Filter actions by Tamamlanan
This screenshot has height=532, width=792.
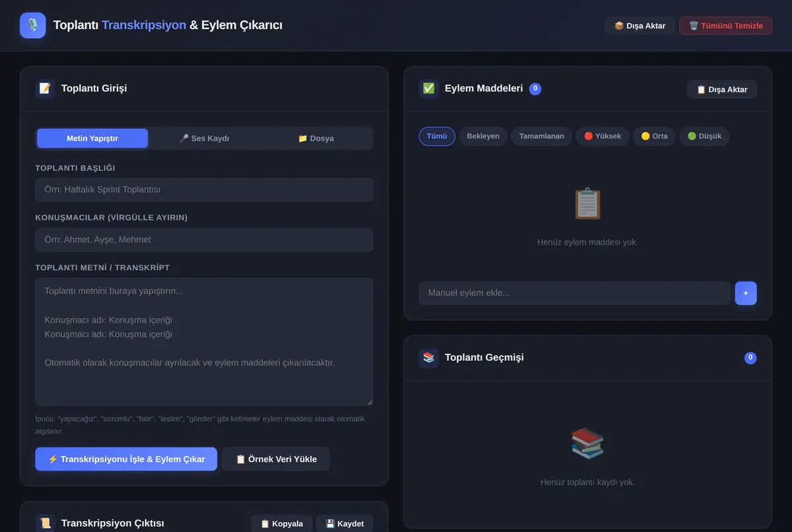coord(542,137)
